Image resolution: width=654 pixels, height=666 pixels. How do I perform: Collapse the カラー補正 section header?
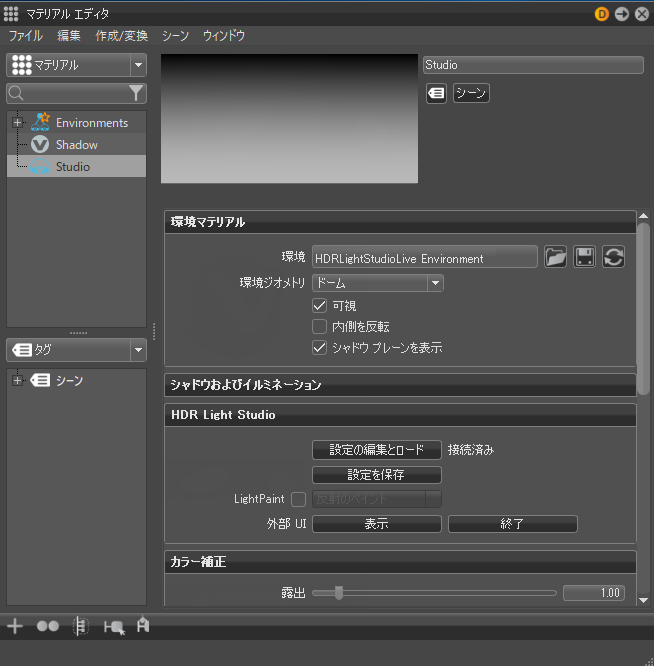[x=400, y=562]
